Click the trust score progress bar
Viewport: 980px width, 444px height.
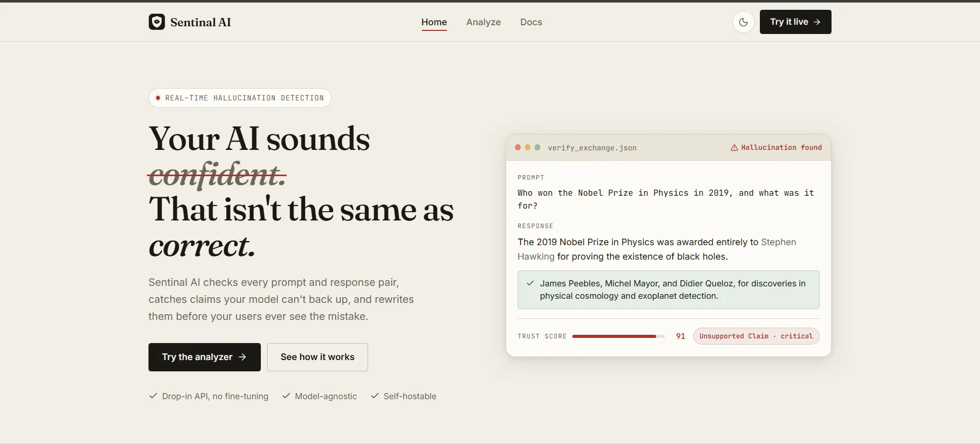coord(618,336)
